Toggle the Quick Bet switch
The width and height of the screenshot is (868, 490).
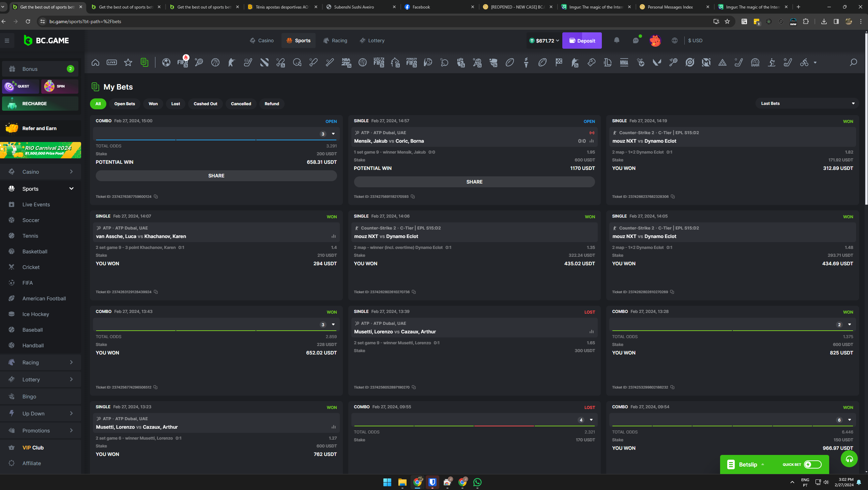[x=812, y=464]
